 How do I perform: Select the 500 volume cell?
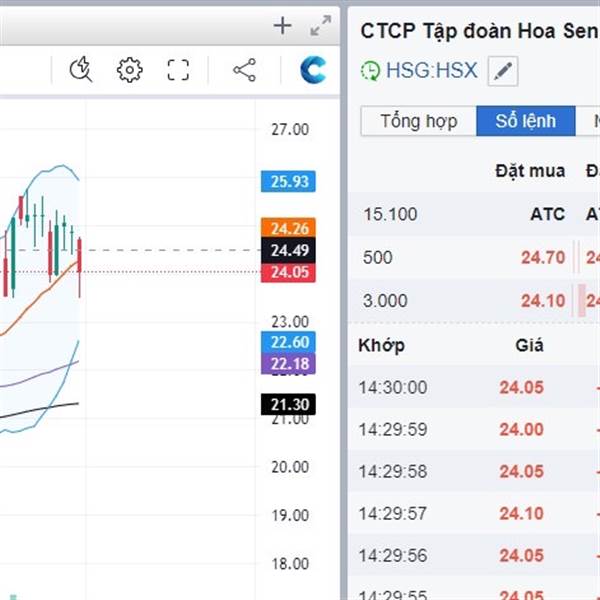click(x=378, y=257)
